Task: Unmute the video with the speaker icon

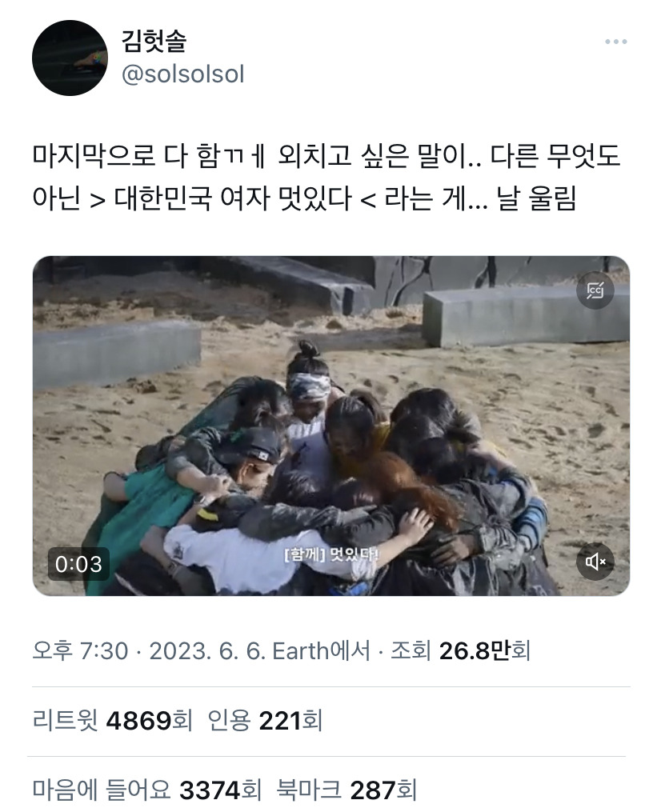Action: (595, 562)
